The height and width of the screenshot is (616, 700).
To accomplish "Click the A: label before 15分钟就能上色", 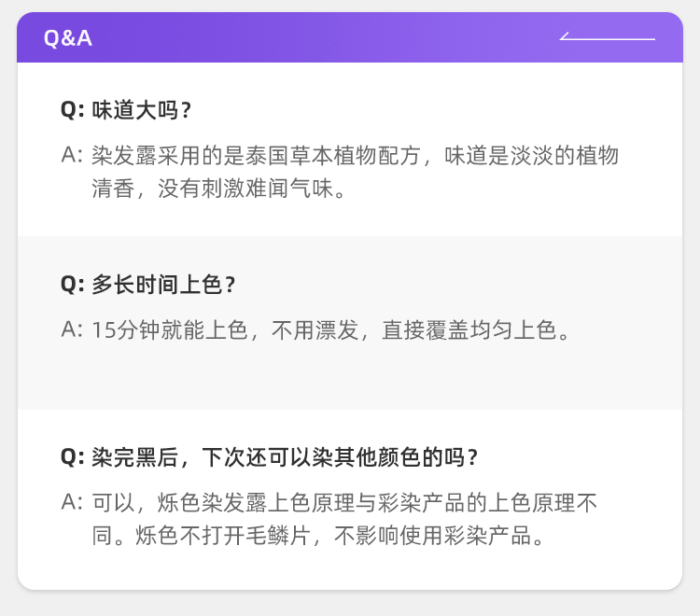I will pos(72,330).
